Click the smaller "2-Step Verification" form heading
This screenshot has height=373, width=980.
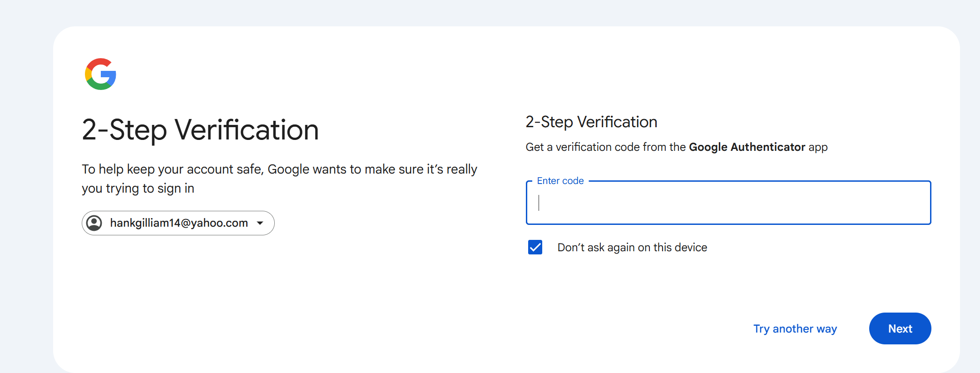591,122
